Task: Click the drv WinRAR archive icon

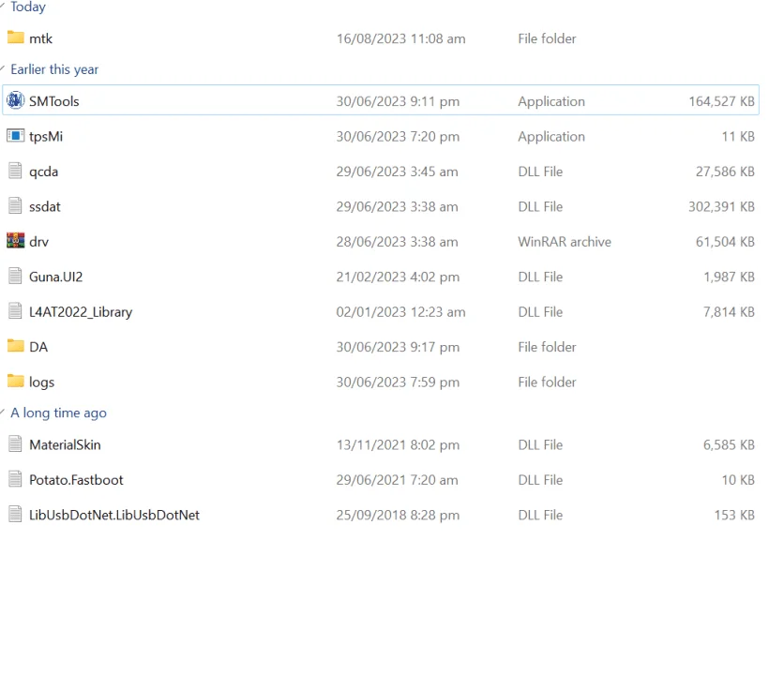Action: point(16,241)
